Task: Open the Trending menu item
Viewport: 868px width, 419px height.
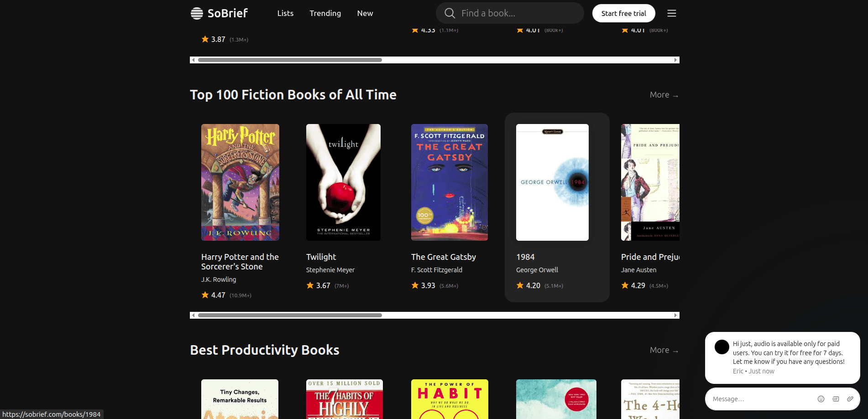Action: click(x=325, y=13)
